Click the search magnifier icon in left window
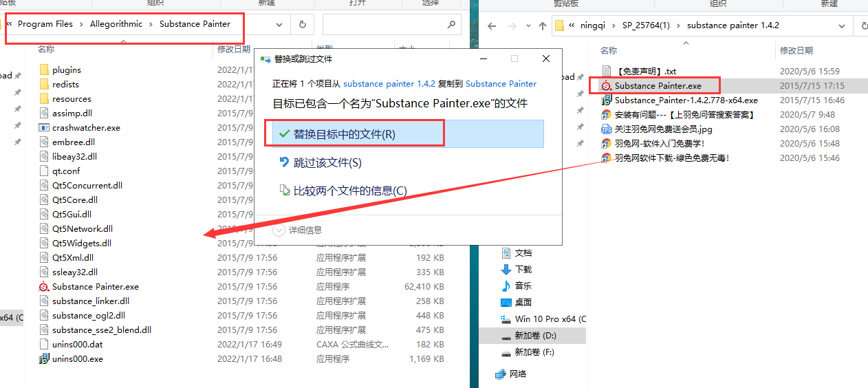Image resolution: width=868 pixels, height=388 pixels. click(451, 24)
